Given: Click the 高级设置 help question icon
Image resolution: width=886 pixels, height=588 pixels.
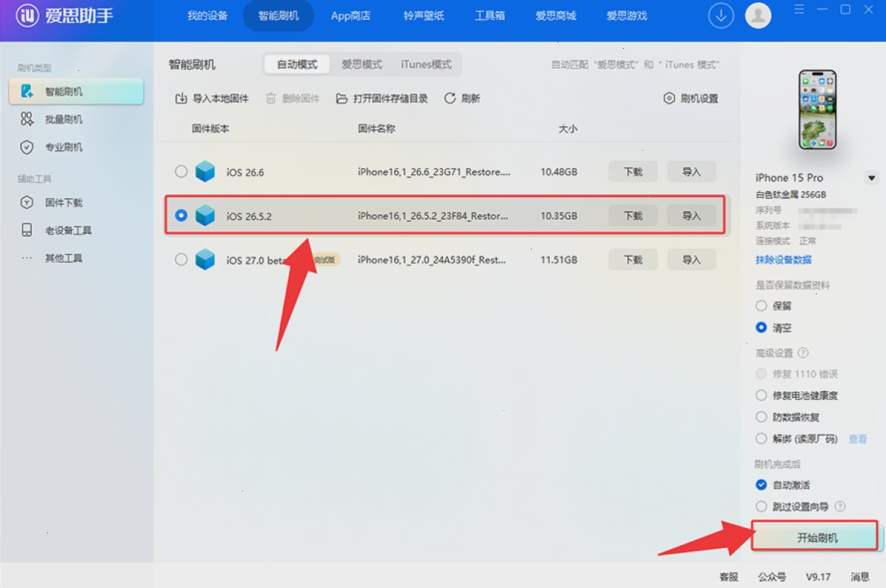Looking at the screenshot, I should 803,353.
